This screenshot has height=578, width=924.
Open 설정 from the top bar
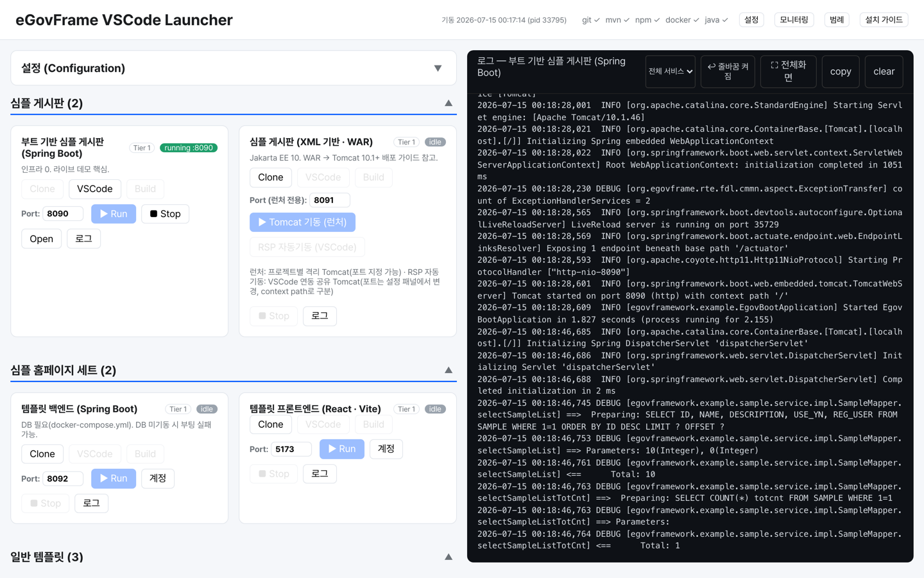click(x=751, y=20)
